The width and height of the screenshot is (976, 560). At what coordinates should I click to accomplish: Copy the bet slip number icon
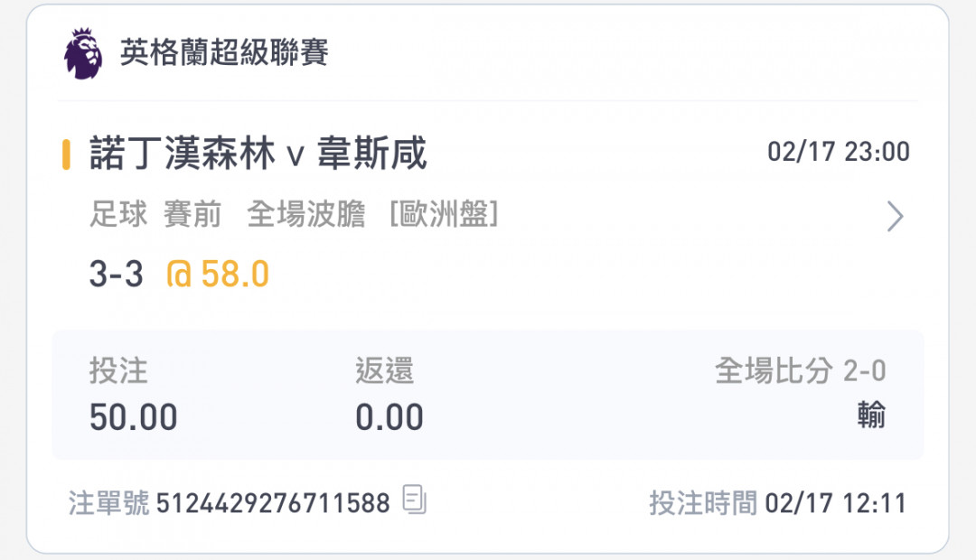[x=415, y=499]
